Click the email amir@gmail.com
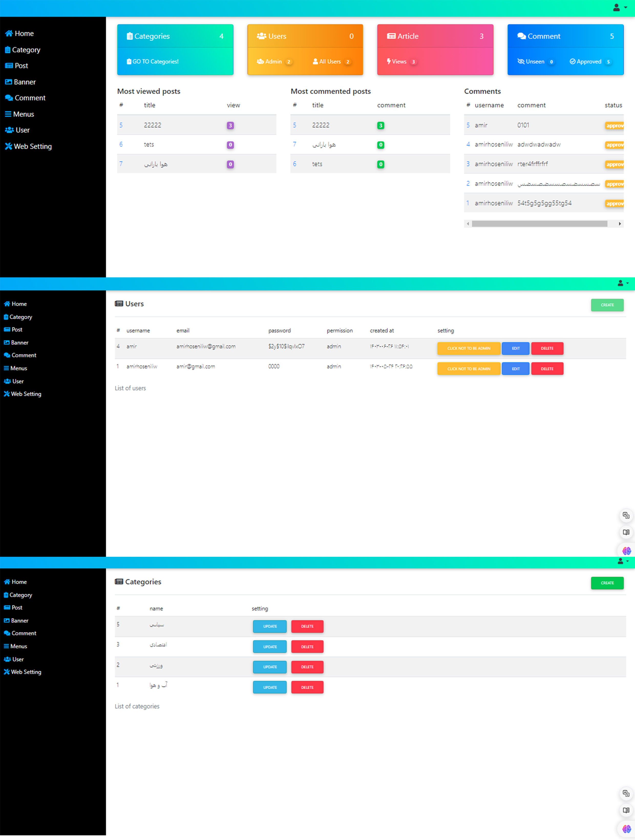Image resolution: width=635 pixels, height=840 pixels. tap(196, 366)
